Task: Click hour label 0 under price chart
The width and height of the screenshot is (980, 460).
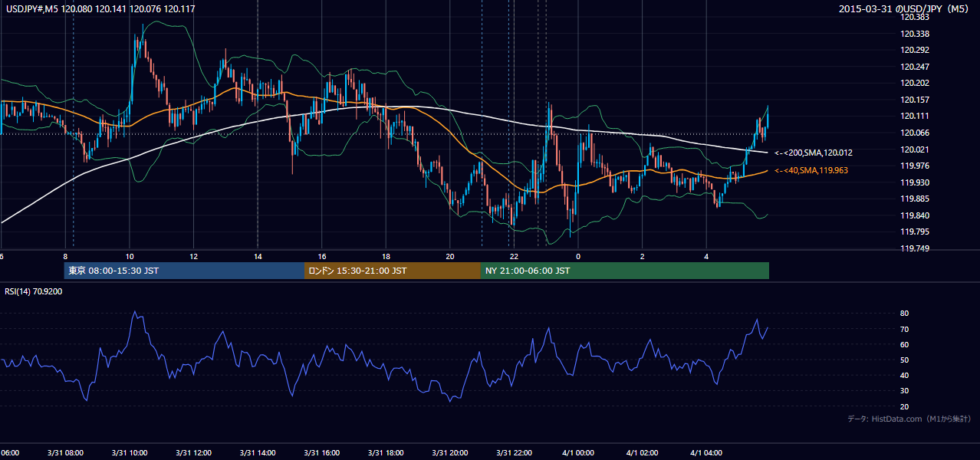Action: (578, 257)
